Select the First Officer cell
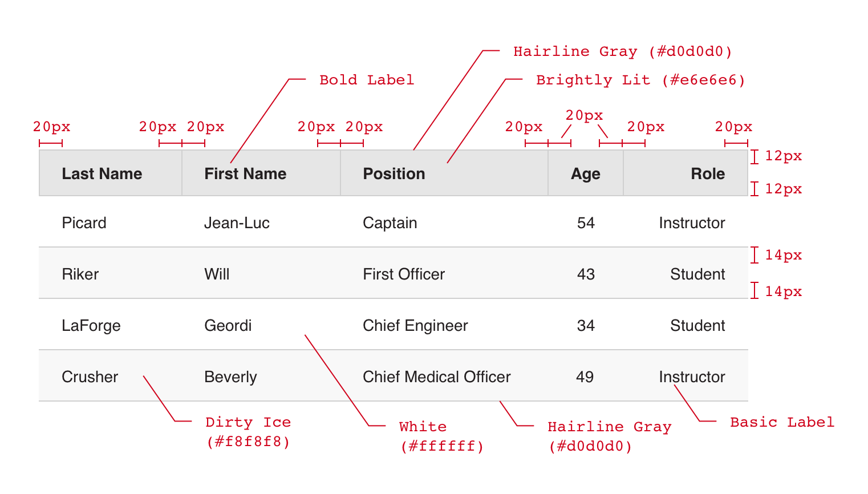The height and width of the screenshot is (494, 868). 404,274
